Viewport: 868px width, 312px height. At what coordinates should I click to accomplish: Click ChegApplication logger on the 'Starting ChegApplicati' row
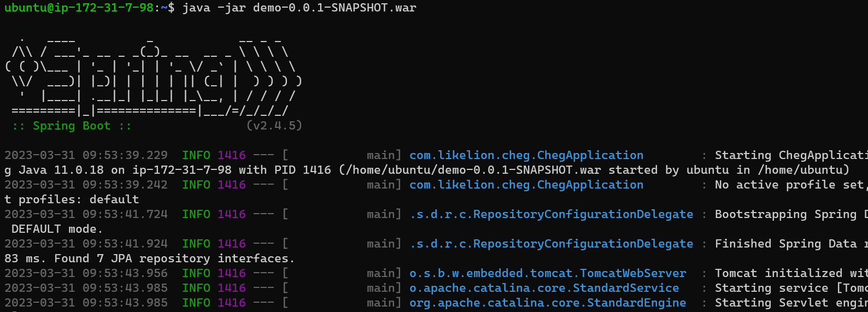tap(526, 155)
